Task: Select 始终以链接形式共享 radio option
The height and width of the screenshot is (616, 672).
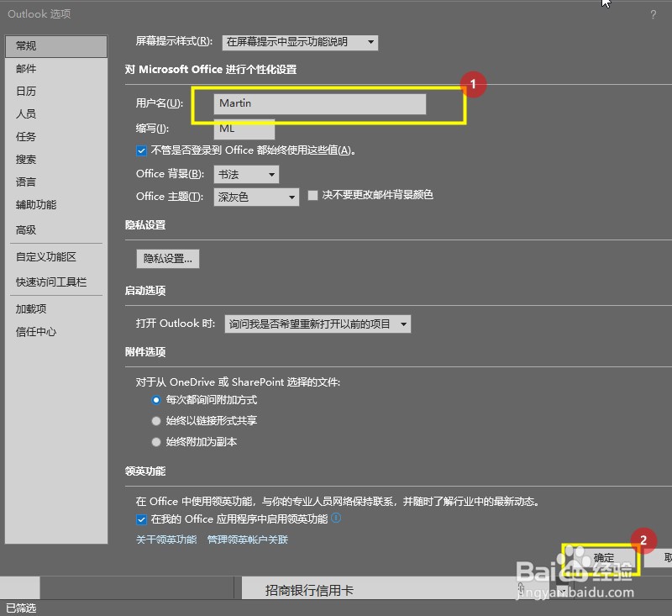Action: pos(156,421)
